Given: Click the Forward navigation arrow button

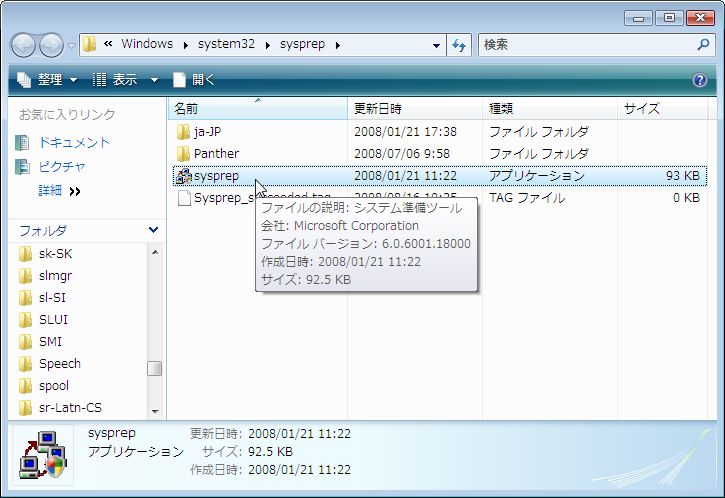Looking at the screenshot, I should click(x=51, y=45).
